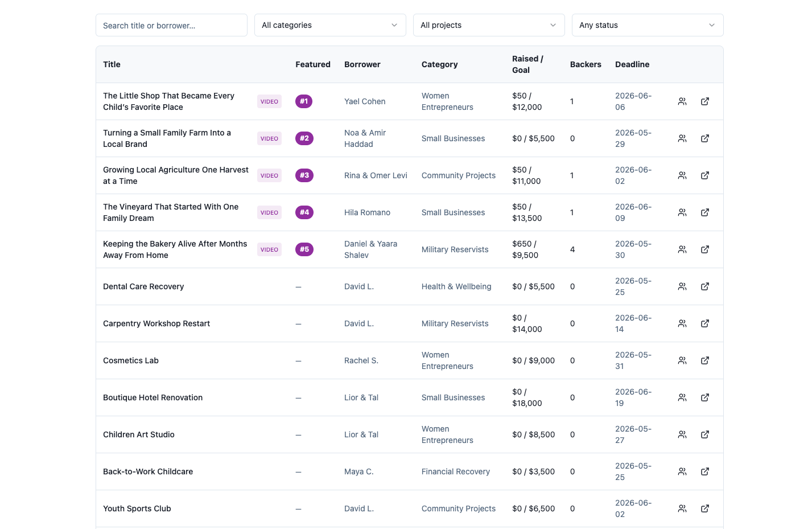Open Small Family Farm campaign in new tab
The width and height of the screenshot is (812, 529).
pyautogui.click(x=704, y=138)
